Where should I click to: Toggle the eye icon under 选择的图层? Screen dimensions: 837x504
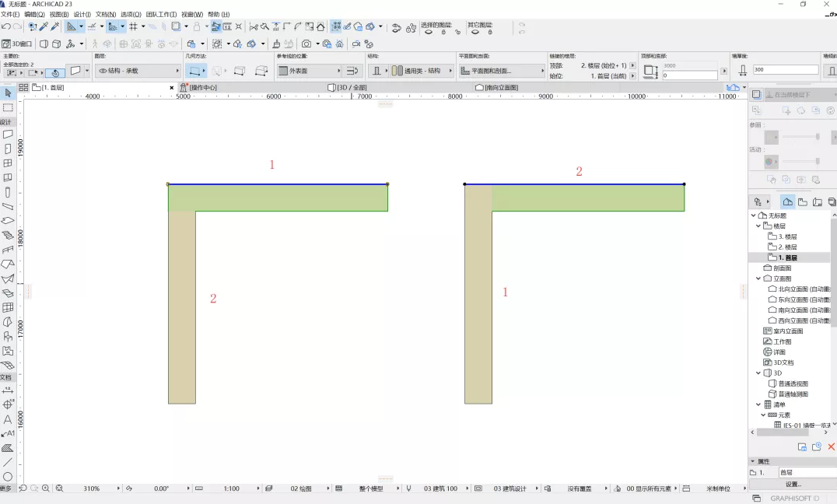click(x=429, y=33)
